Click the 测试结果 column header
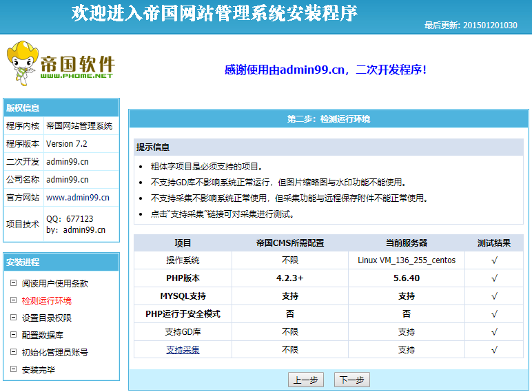 coord(494,243)
